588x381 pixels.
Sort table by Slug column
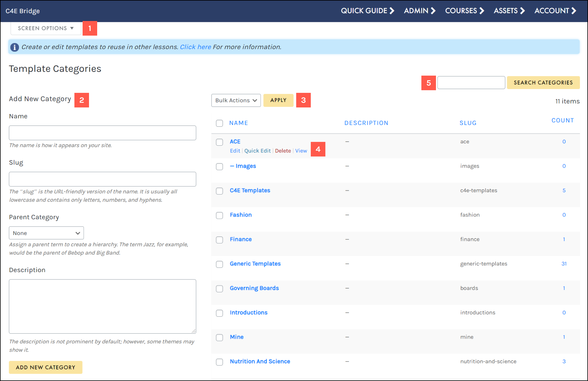[468, 123]
